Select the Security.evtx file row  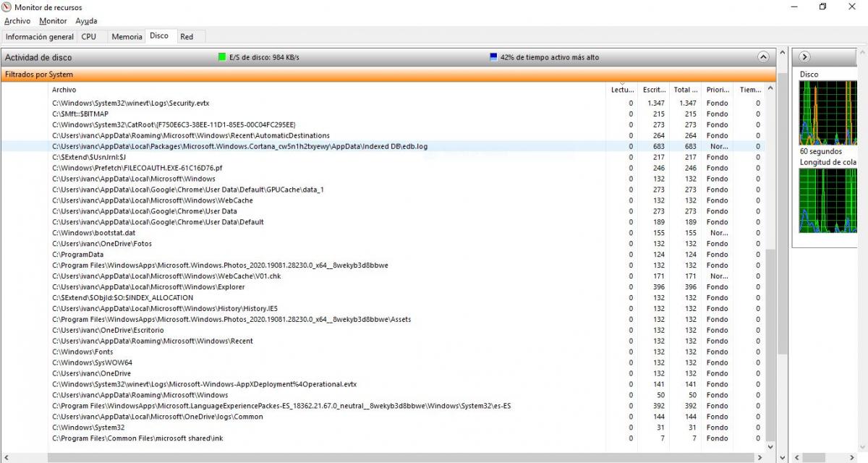coord(382,103)
